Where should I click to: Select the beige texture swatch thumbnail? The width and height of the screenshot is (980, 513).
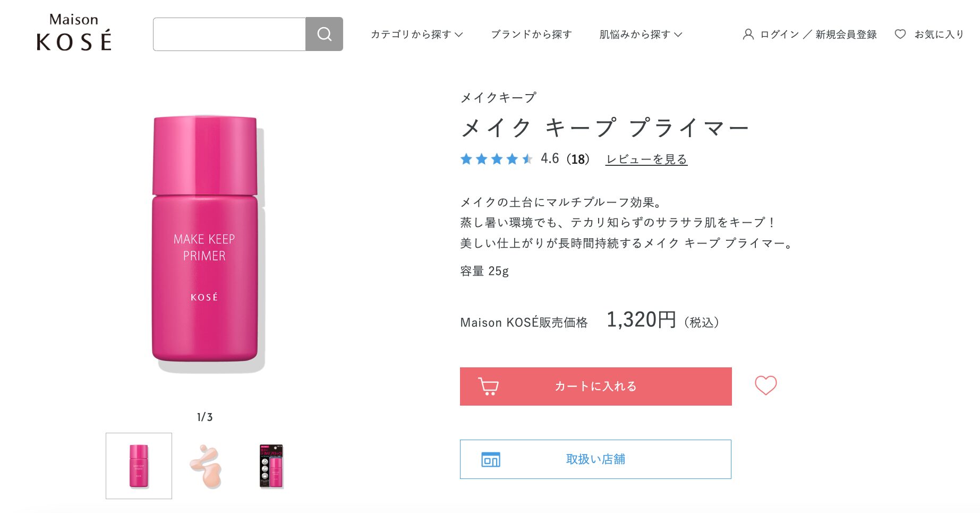pyautogui.click(x=206, y=466)
